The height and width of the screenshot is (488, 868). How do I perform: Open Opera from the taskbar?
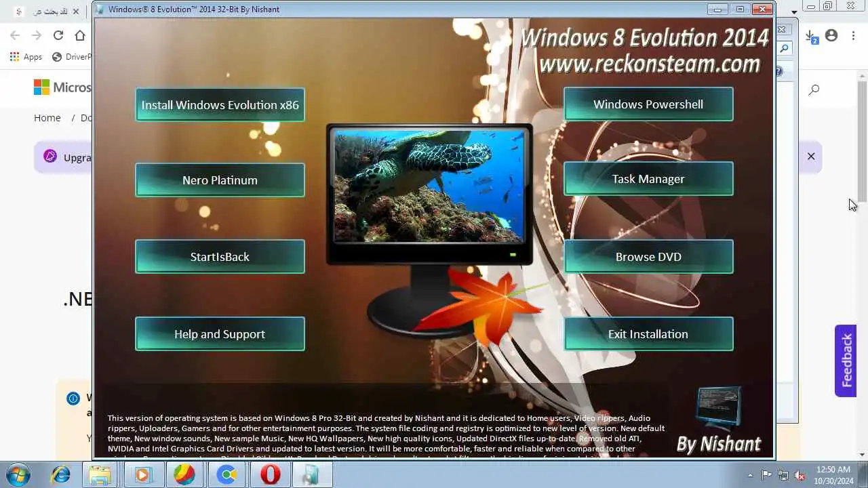coord(270,475)
